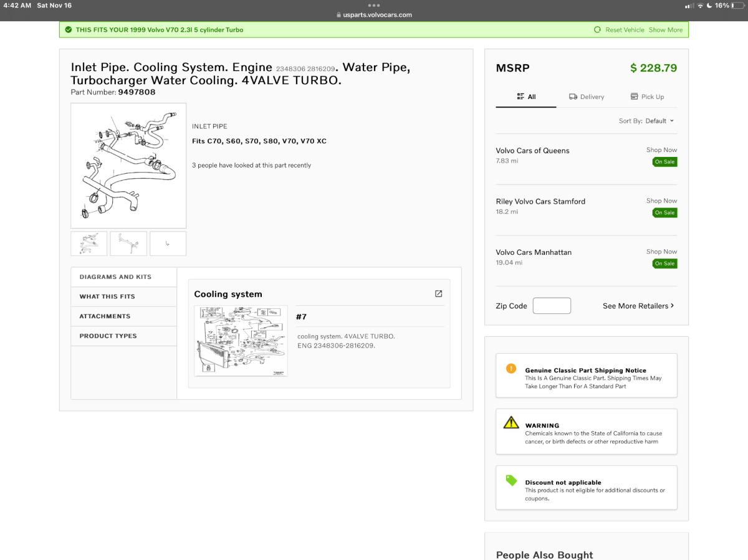Viewport: 748px width, 560px height.
Task: Open the What This Fits section
Action: (107, 297)
